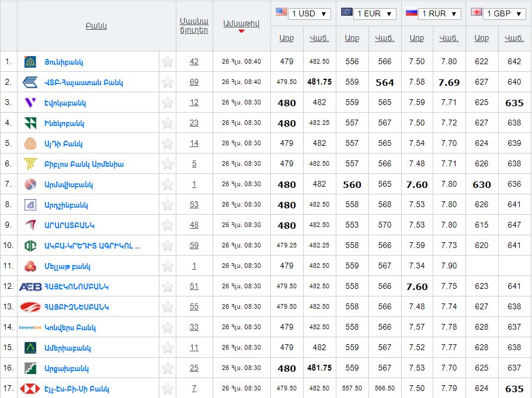The height and width of the screenshot is (398, 532).
Task: Click the Russian flag icon beside RUR
Action: coord(412,12)
